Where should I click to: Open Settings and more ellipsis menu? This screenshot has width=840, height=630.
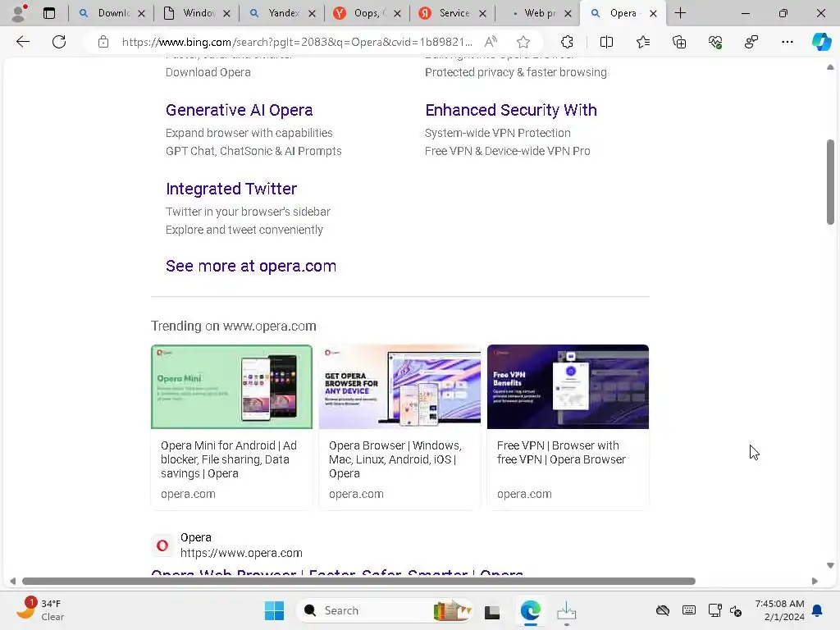click(787, 42)
